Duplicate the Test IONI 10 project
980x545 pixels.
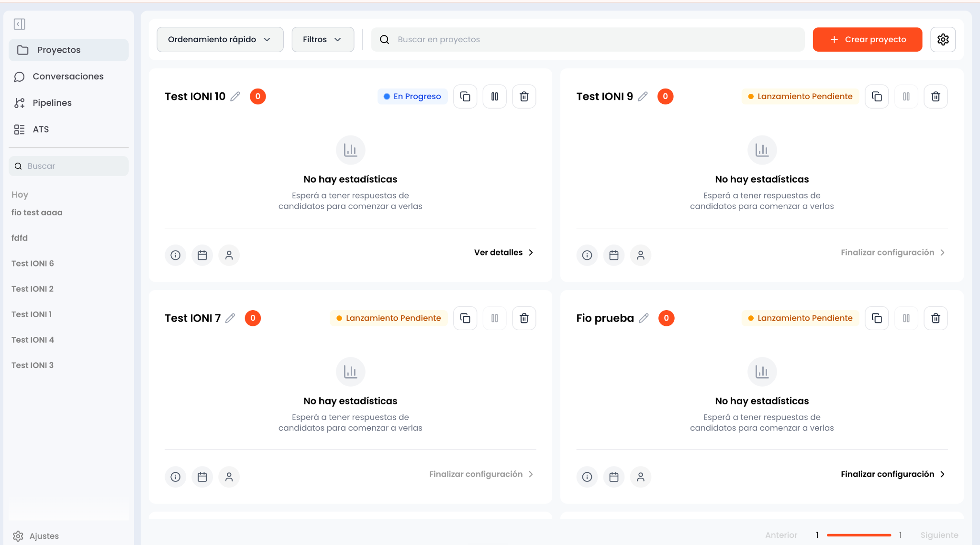click(x=465, y=96)
